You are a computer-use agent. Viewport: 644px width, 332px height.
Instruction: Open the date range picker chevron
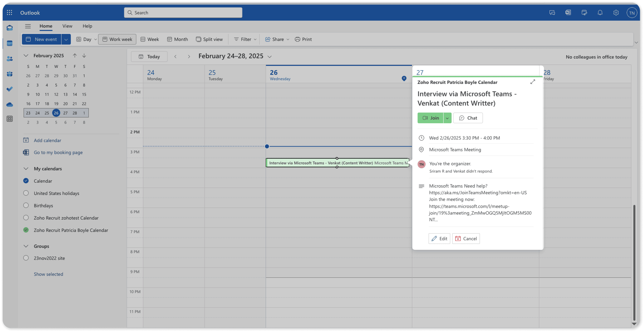tap(269, 57)
